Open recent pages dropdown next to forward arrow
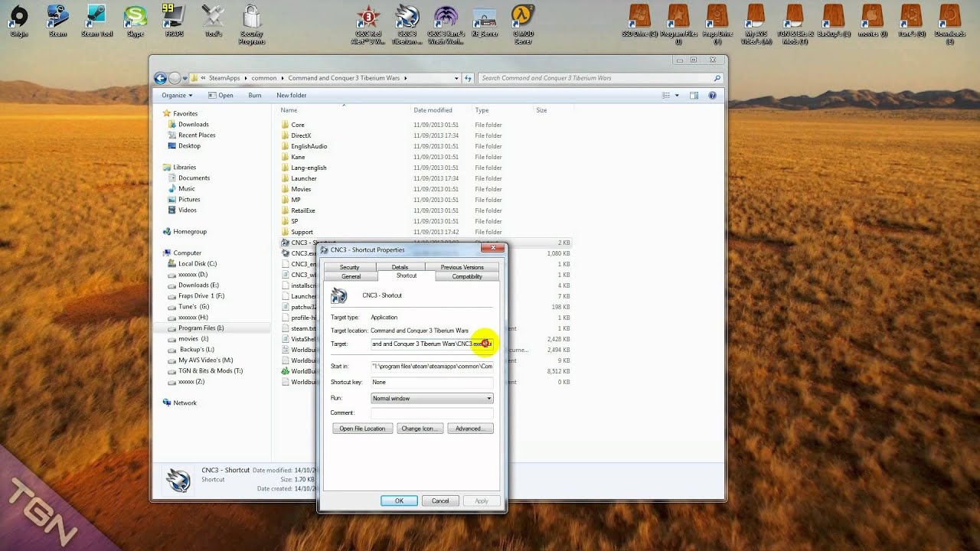This screenshot has width=980, height=551. pos(185,78)
